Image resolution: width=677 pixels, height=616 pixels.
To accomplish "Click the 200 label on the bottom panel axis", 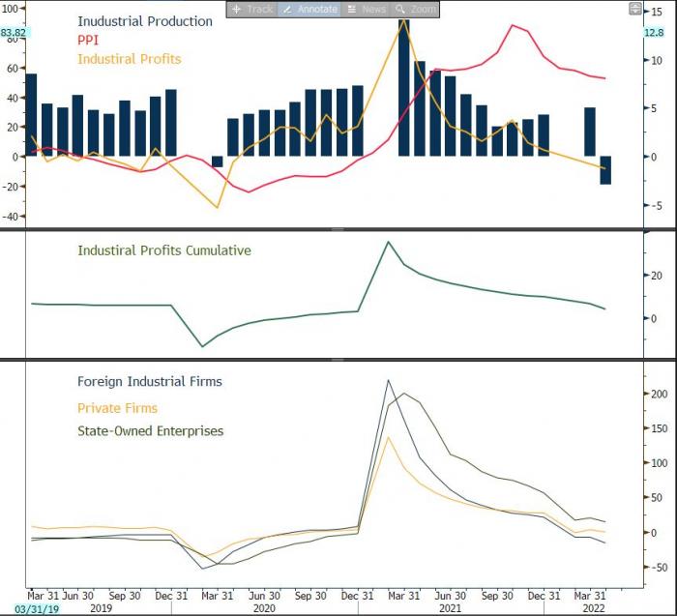I will 660,395.
